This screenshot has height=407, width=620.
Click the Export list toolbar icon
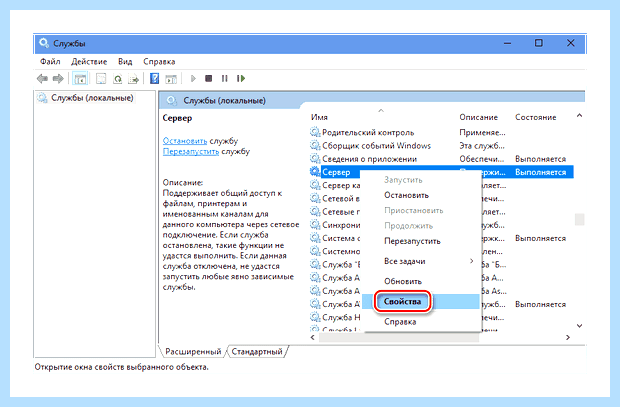click(134, 79)
